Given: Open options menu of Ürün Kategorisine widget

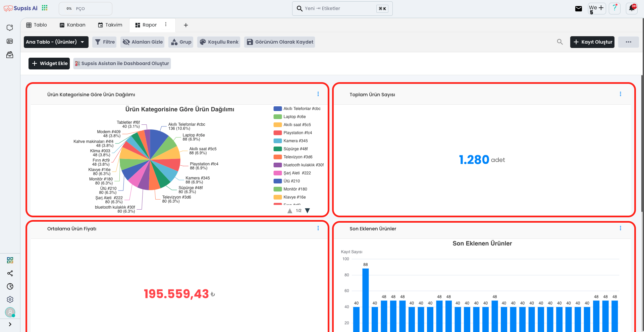Looking at the screenshot, I should tap(318, 94).
